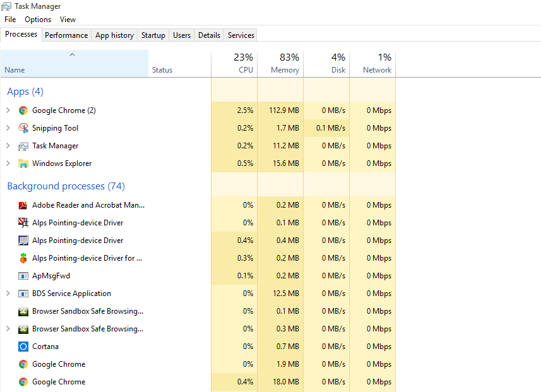The height and width of the screenshot is (392, 541).
Task: Click the Google Chrome icon under Apps
Action: point(23,110)
